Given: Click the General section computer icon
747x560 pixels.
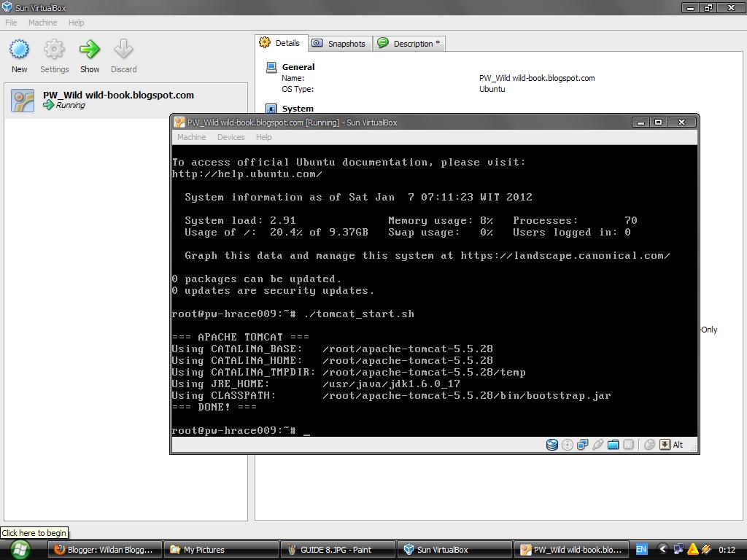Looking at the screenshot, I should click(271, 67).
